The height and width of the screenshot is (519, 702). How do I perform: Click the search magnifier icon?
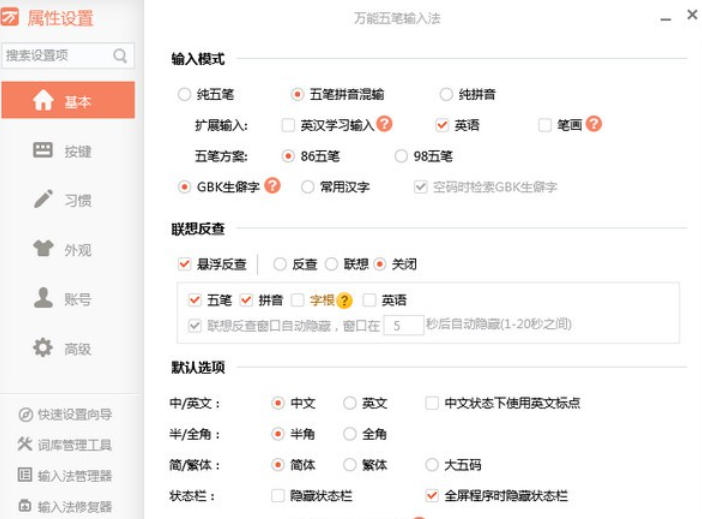click(120, 56)
